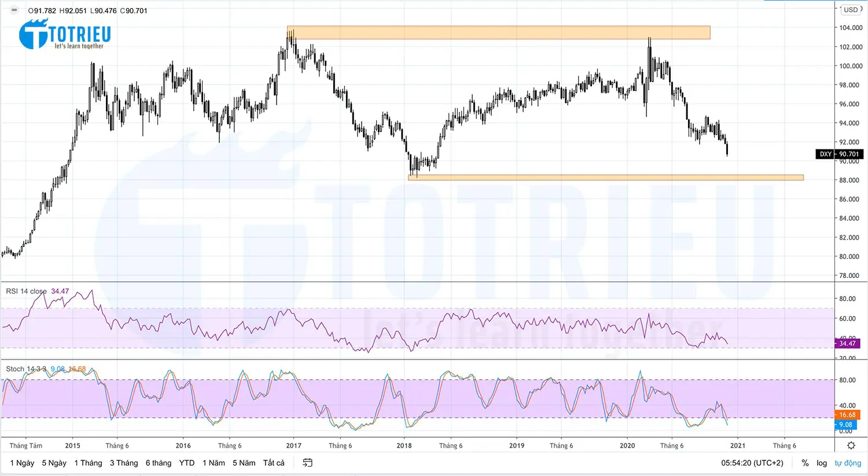The image size is (868, 476).
Task: Open the USD currency selector
Action: click(852, 9)
